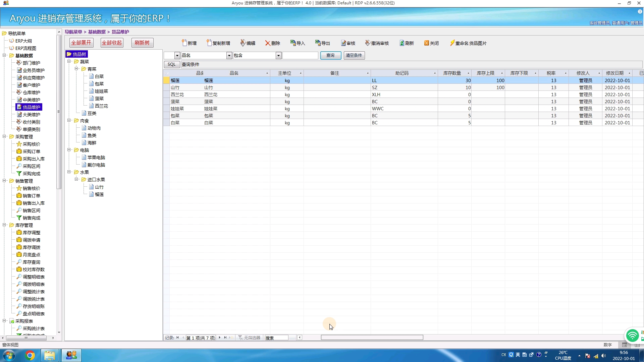The image size is (644, 362).
Task: Click the 复制新增 (copy and add) icon
Action: (x=209, y=43)
